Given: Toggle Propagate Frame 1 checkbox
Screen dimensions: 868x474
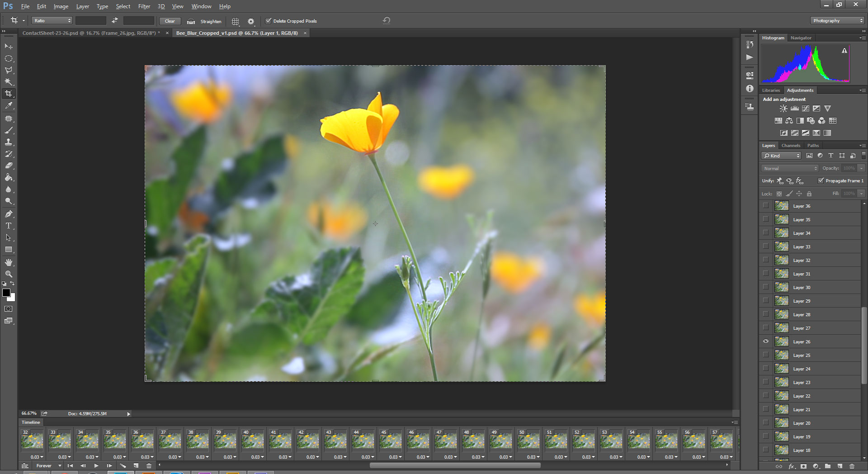Looking at the screenshot, I should pos(821,180).
